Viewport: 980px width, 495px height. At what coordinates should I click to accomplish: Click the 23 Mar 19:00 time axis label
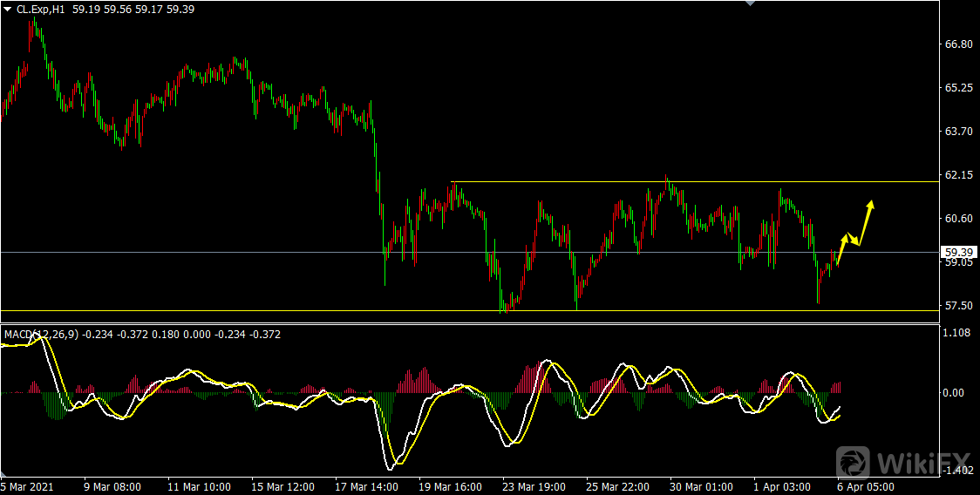(x=535, y=486)
